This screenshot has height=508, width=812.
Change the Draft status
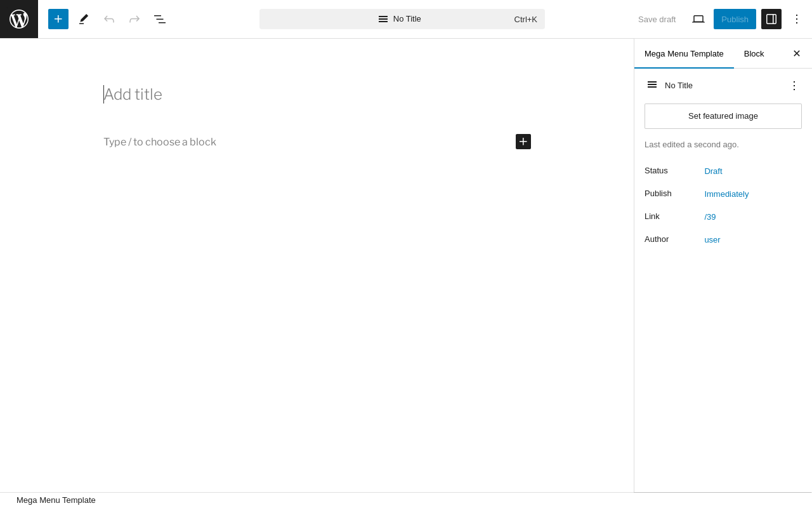(713, 171)
